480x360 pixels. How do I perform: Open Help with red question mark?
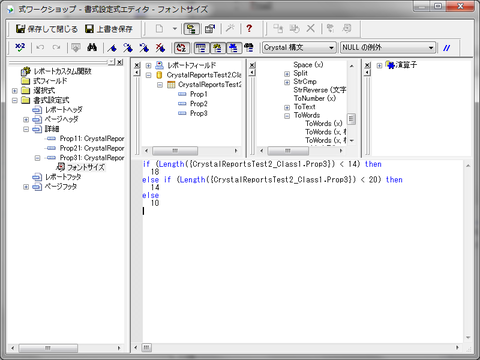(x=249, y=29)
